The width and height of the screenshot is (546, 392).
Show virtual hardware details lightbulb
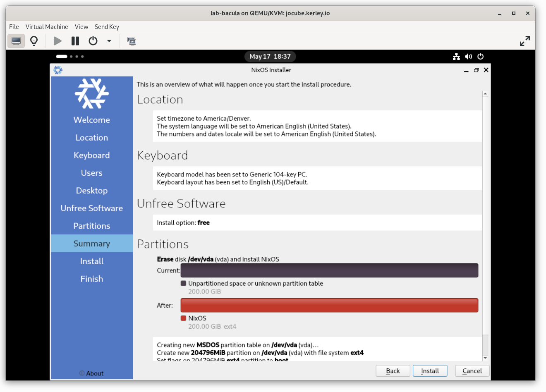(34, 41)
